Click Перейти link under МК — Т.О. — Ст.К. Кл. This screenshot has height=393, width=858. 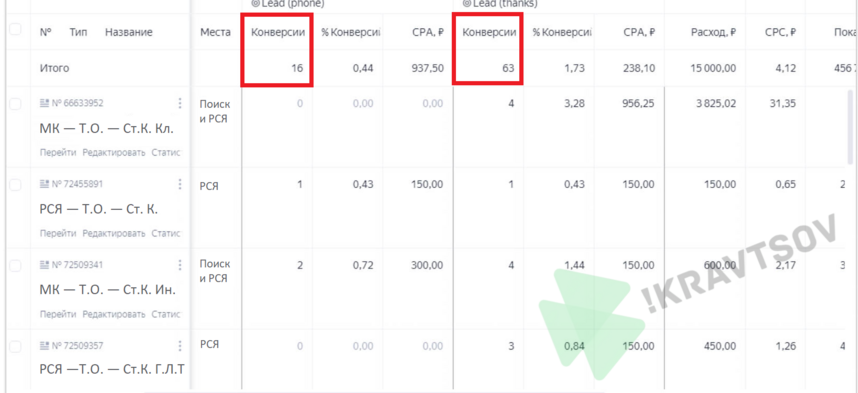58,153
